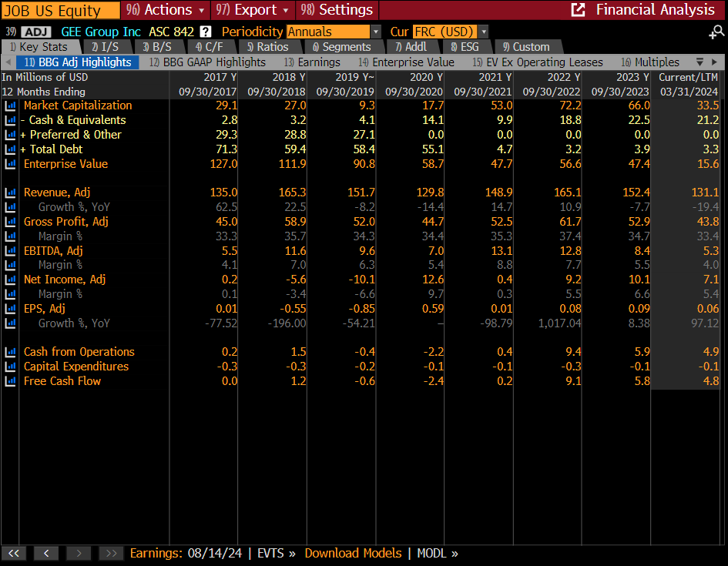
Task: Jump to last page with double right arrow
Action: (111, 553)
